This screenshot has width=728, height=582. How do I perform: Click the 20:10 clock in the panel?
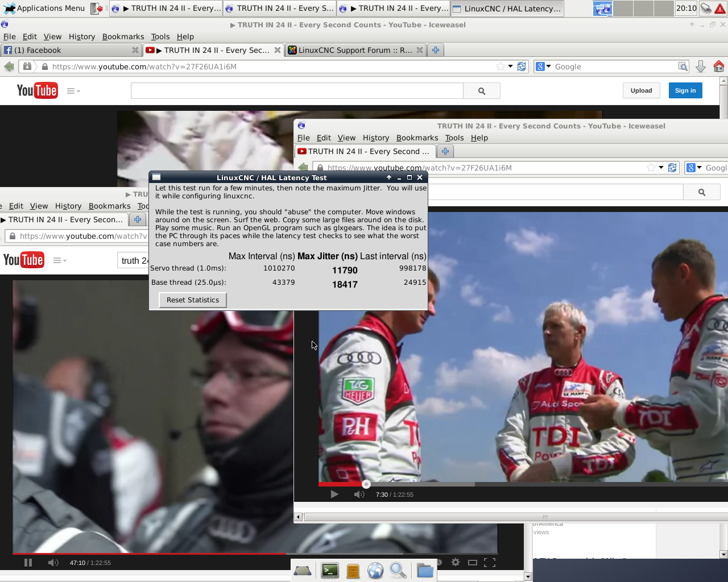coord(686,8)
